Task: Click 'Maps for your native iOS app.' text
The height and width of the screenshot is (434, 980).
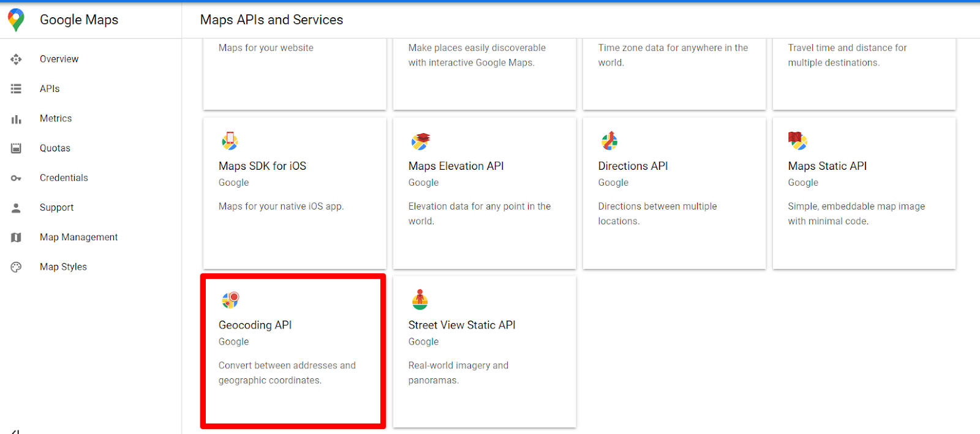Action: (281, 207)
